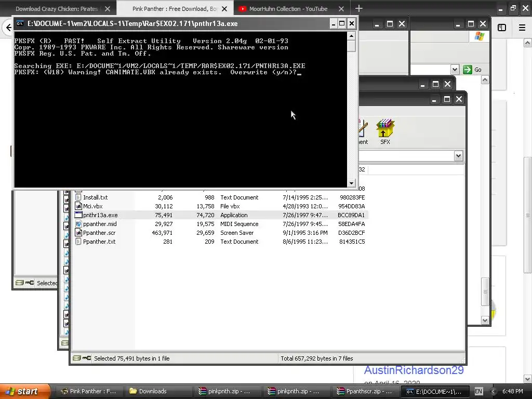The height and width of the screenshot is (399, 532).
Task: Click the browser back arrow button
Action: [x=8, y=28]
